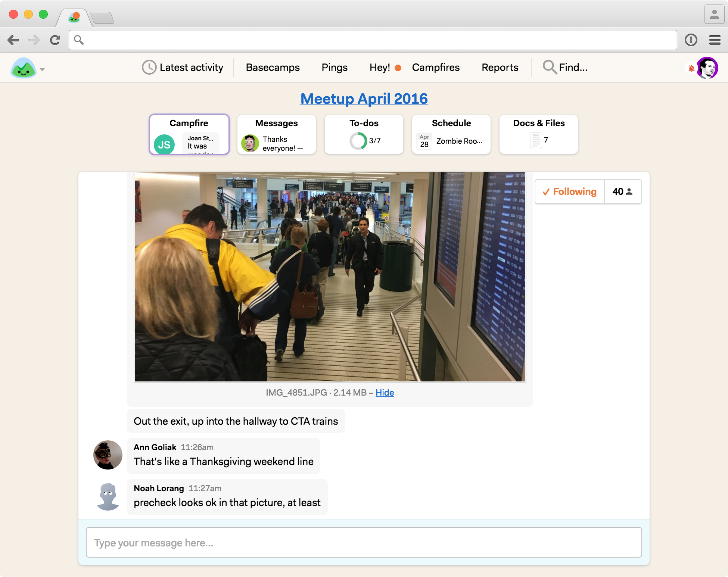This screenshot has width=728, height=577.
Task: Toggle the Following button
Action: (x=570, y=191)
